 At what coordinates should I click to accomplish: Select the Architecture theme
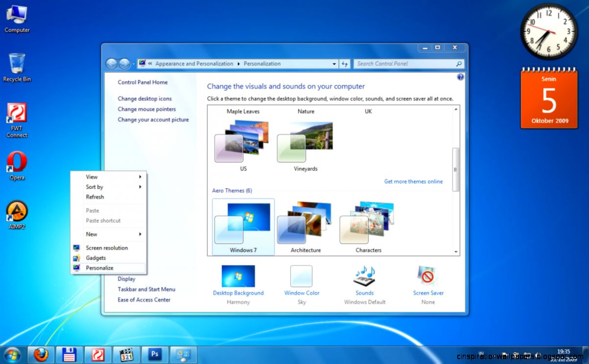306,227
